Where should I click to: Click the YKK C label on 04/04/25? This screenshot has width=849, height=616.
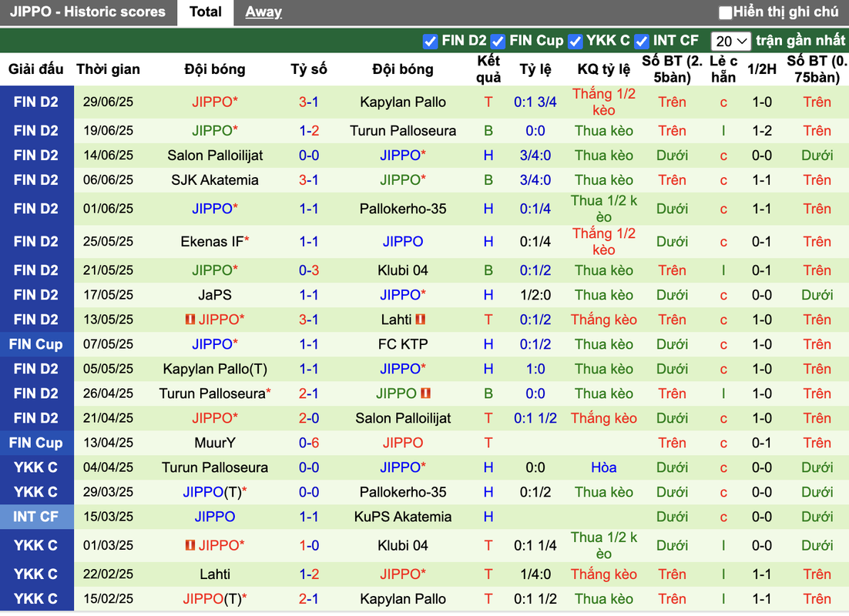(35, 467)
